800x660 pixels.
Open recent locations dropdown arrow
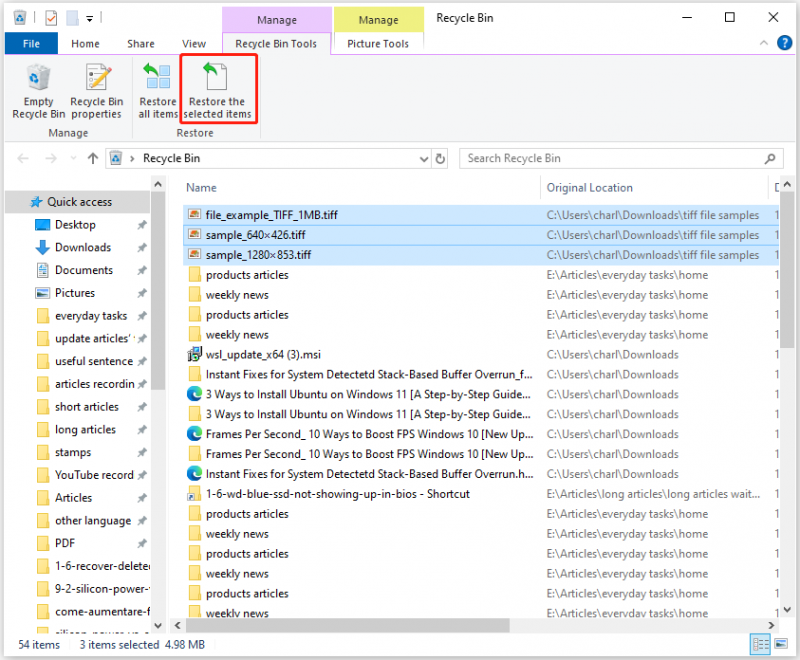click(x=73, y=159)
